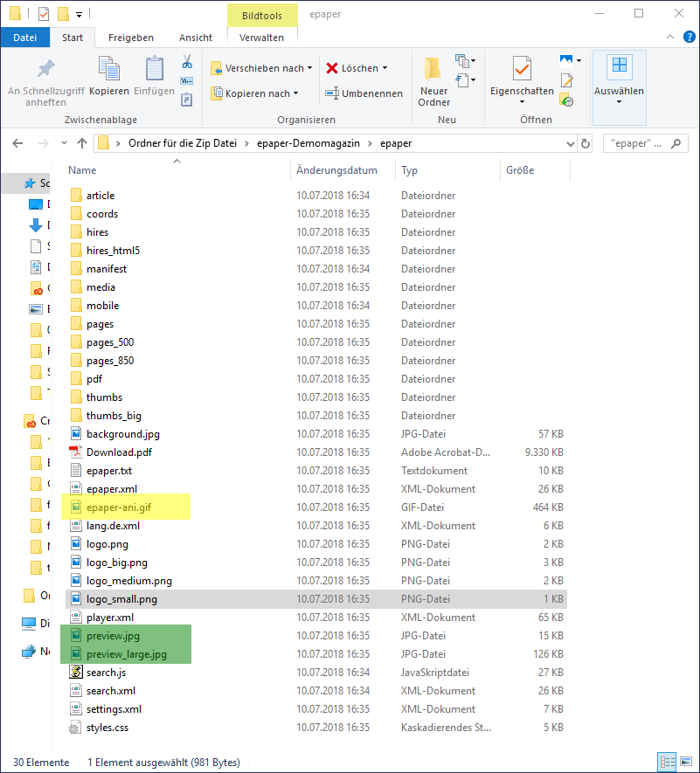Screen dimensions: 700x773
Task: Switch to large icons view in status bar
Action: (686, 762)
